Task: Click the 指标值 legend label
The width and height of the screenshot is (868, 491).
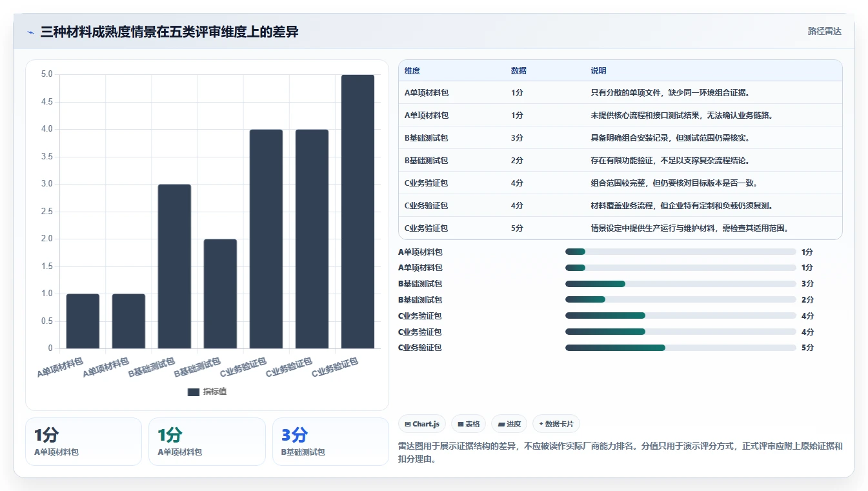Action: pos(215,392)
